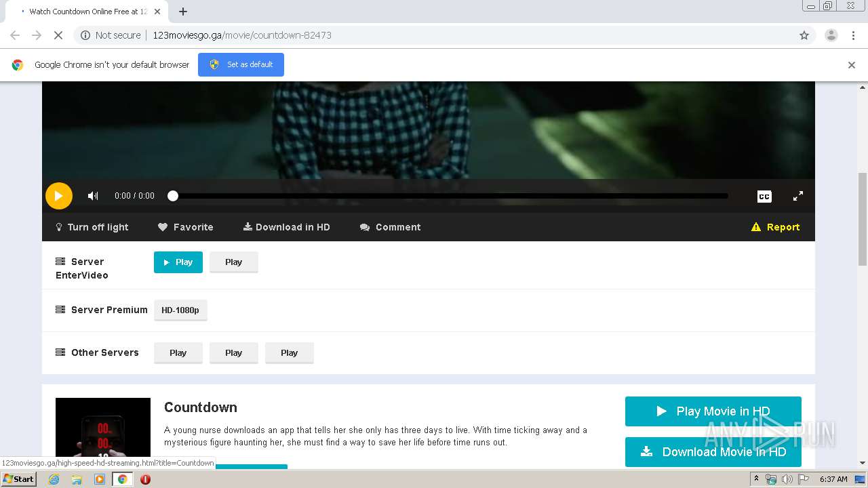The height and width of the screenshot is (488, 868).
Task: Select first Play under Other Servers
Action: (178, 353)
